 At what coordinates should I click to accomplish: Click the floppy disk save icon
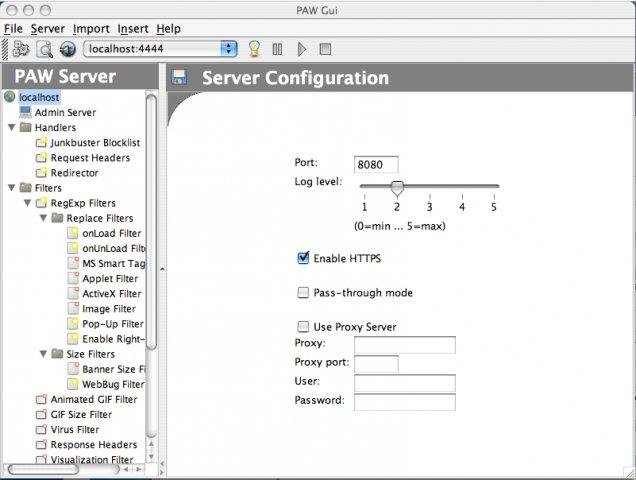180,78
